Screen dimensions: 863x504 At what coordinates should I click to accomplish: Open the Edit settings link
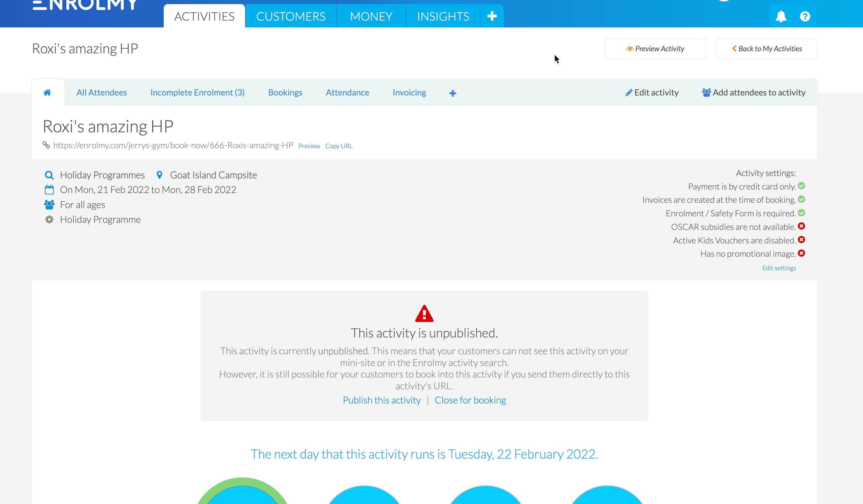(x=779, y=268)
